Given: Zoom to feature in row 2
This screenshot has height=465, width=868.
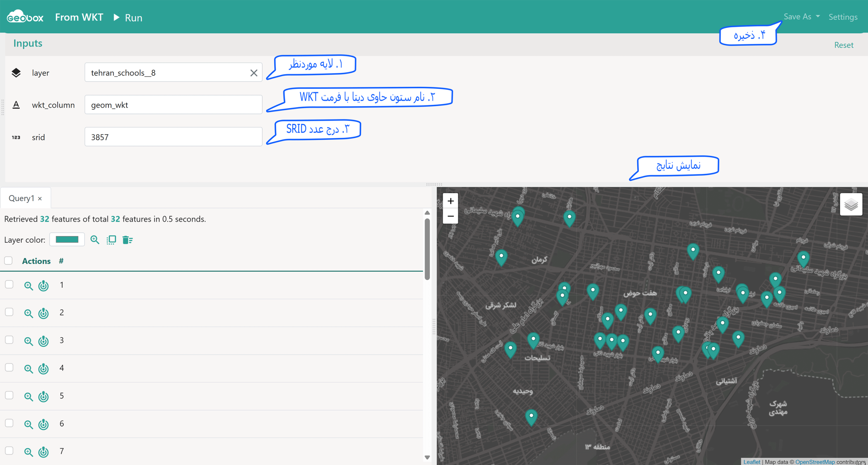Looking at the screenshot, I should point(28,313).
